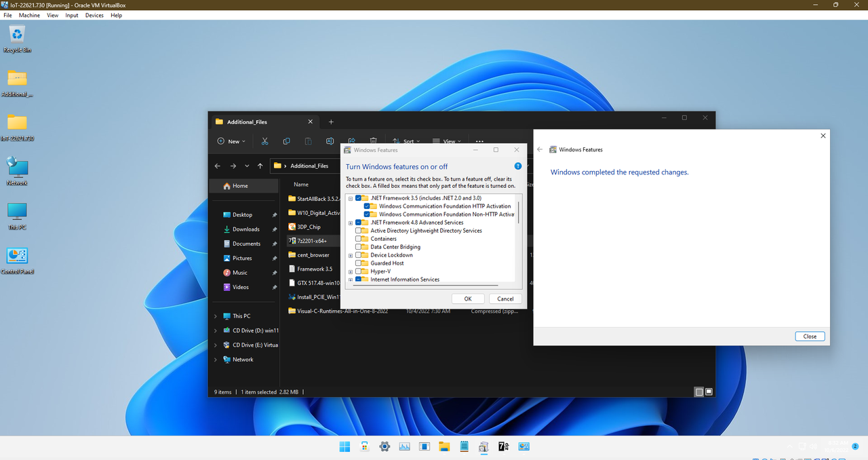
Task: Toggle the .NET Framework 3.5 checkbox
Action: [359, 198]
